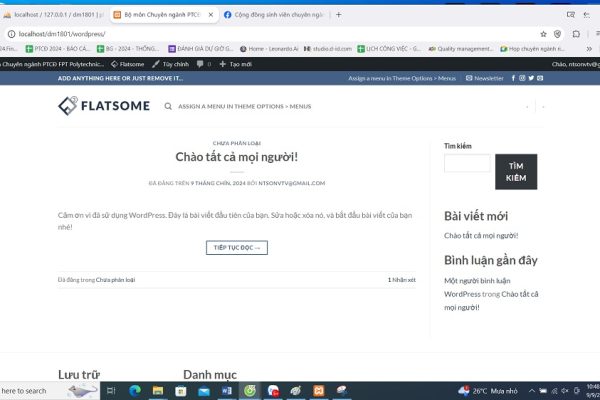Open the browser extensions puzzle icon
Screen dimensions: 600x400
click(576, 34)
